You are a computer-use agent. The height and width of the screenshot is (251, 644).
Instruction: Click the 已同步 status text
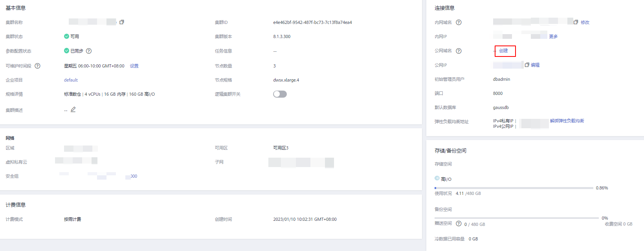tap(77, 51)
